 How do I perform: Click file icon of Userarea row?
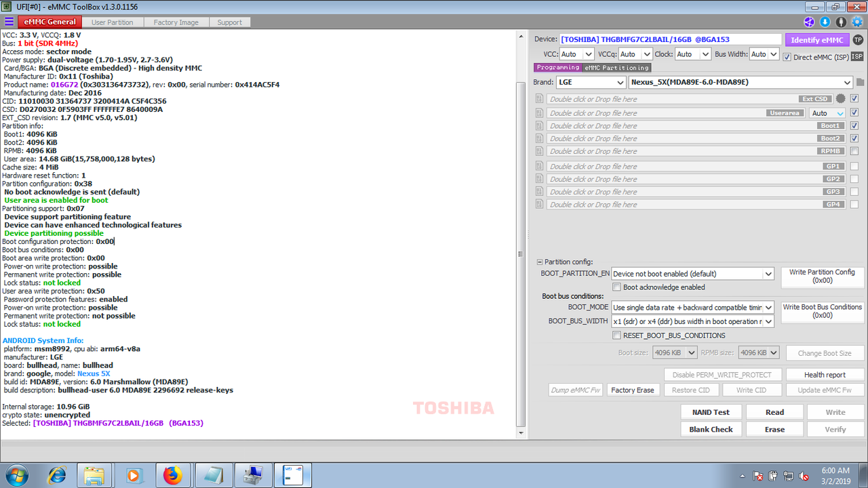click(540, 113)
